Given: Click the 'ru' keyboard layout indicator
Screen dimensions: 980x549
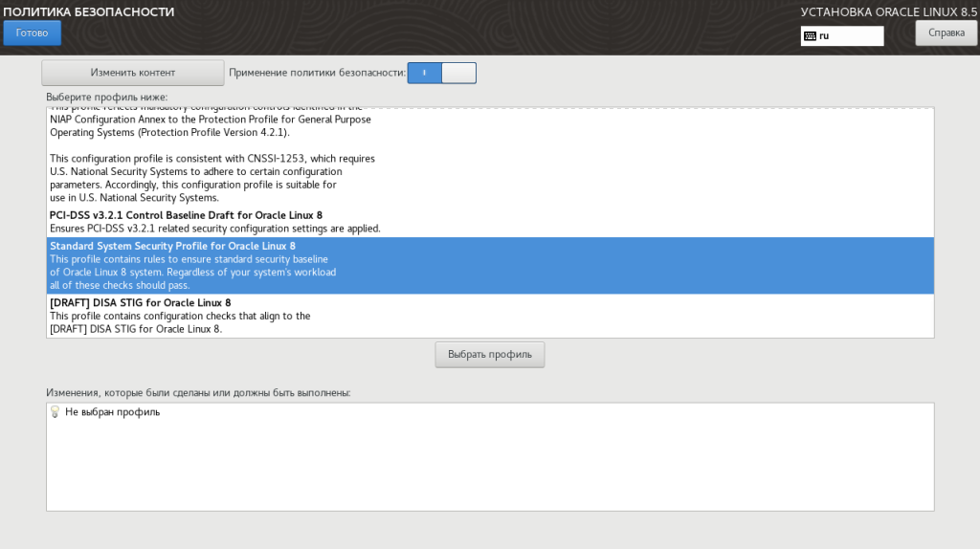Looking at the screenshot, I should coord(824,36).
